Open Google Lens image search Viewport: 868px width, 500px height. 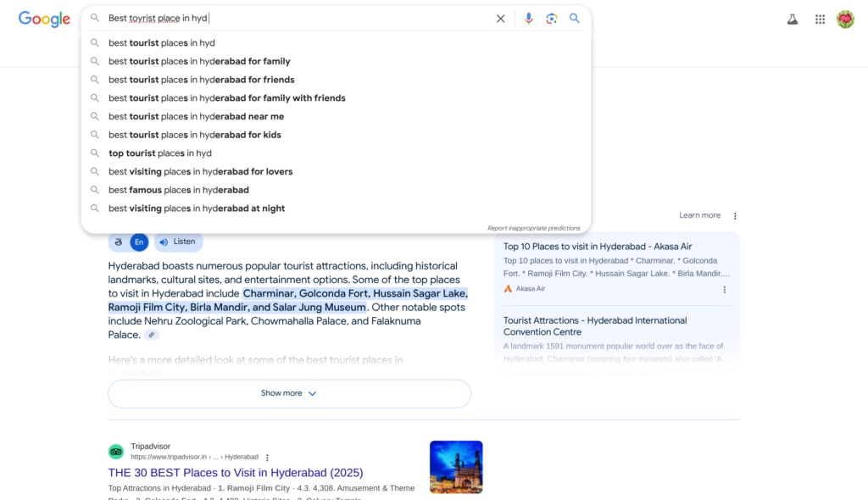point(551,19)
